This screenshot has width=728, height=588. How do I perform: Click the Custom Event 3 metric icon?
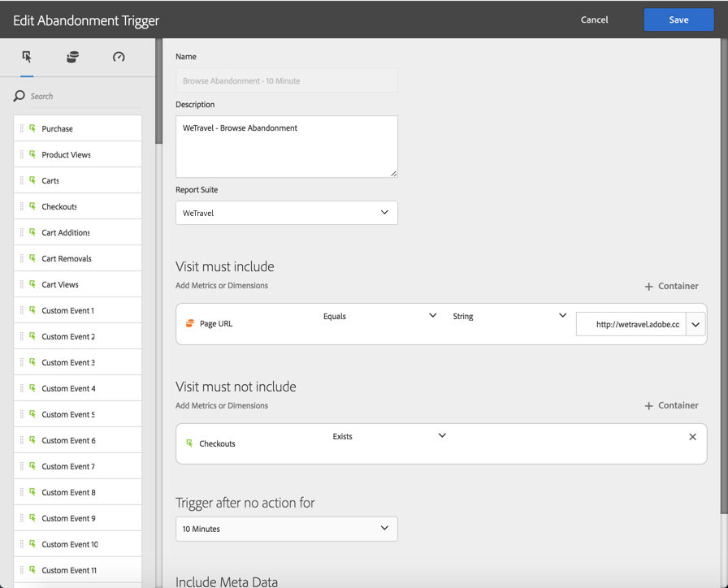[x=32, y=362]
